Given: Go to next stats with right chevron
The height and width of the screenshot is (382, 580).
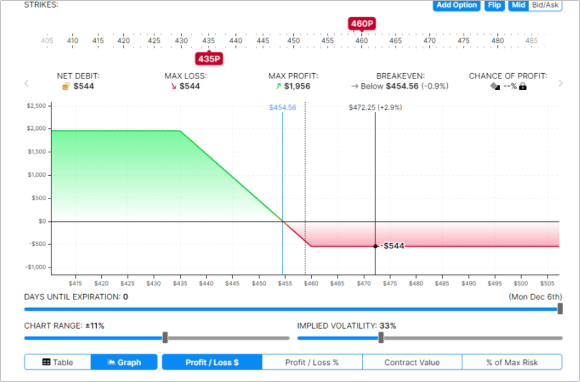Looking at the screenshot, I should [x=560, y=83].
